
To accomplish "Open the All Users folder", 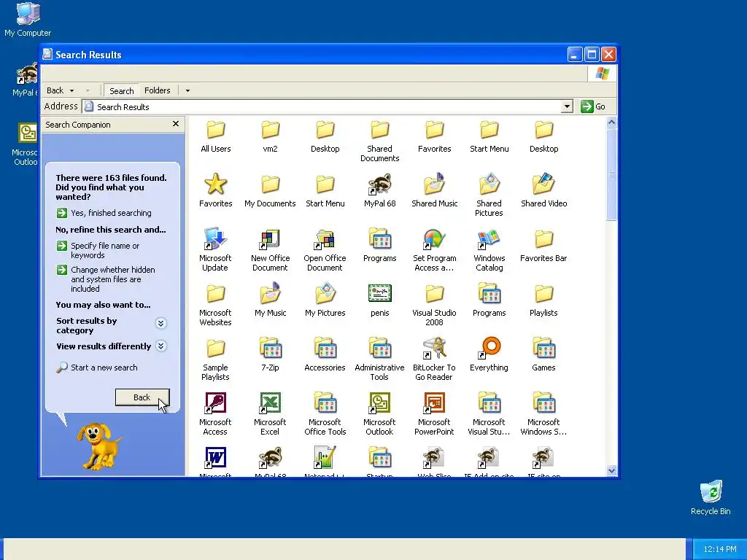I will point(215,136).
